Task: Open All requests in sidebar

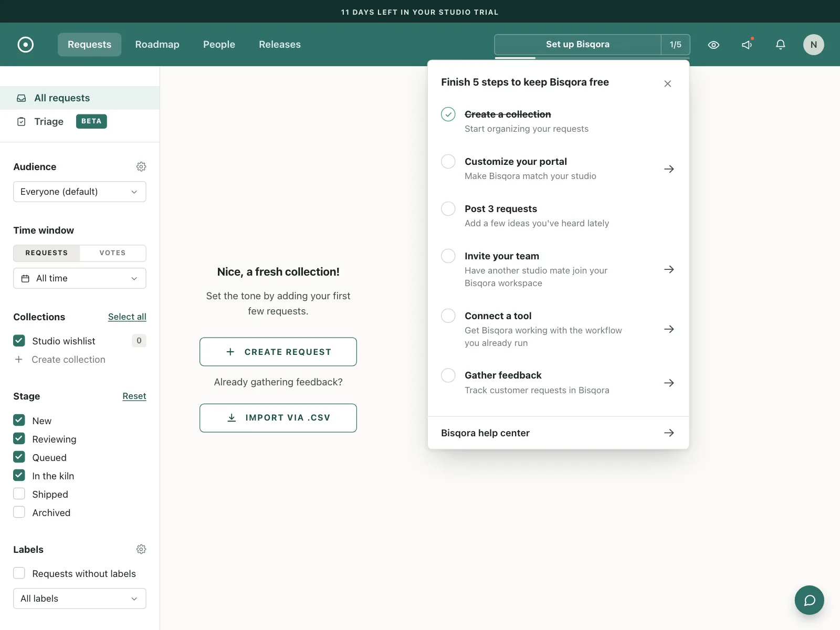Action: pos(80,98)
